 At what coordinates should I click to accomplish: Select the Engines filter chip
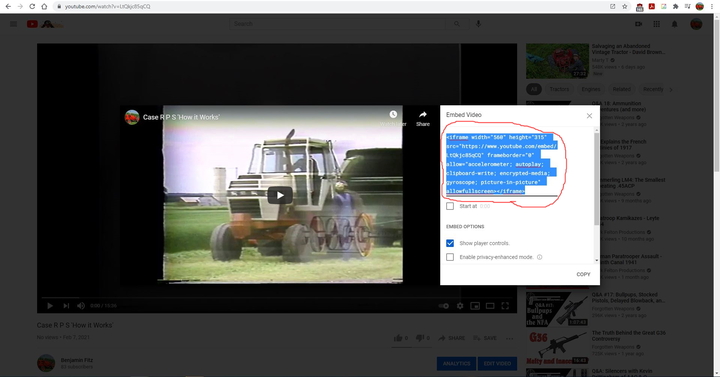pyautogui.click(x=591, y=89)
